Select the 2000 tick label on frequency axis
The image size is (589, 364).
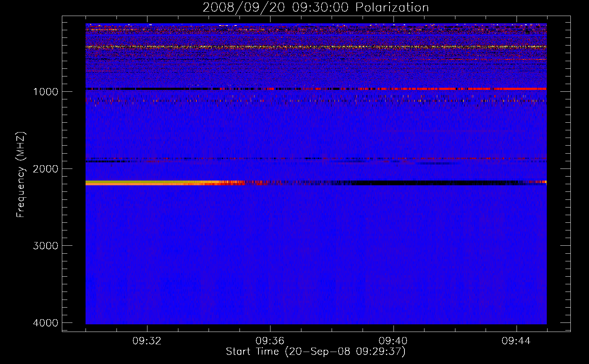coord(46,169)
